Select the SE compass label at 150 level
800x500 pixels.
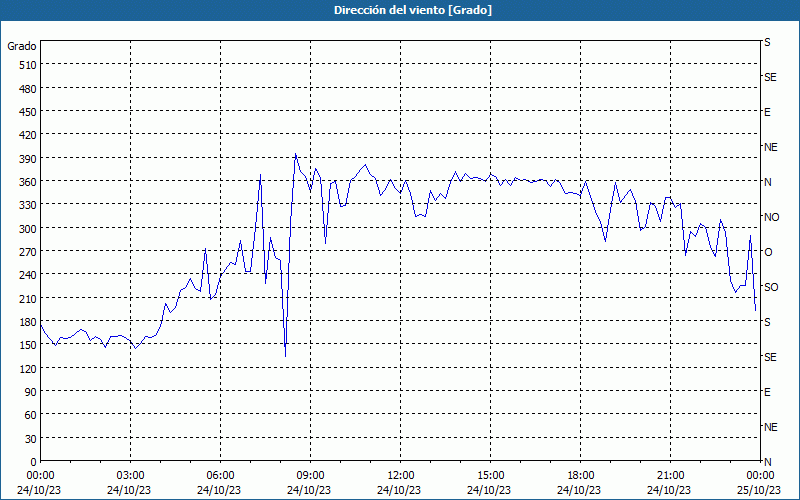[x=770, y=357]
